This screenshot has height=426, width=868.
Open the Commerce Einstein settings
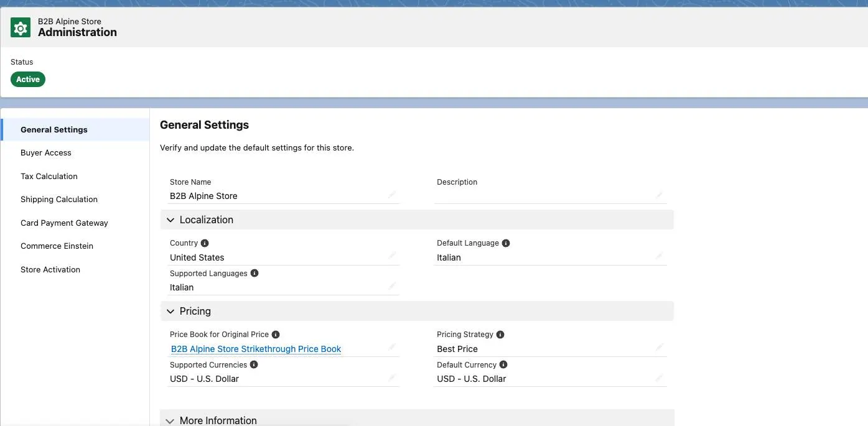point(57,246)
